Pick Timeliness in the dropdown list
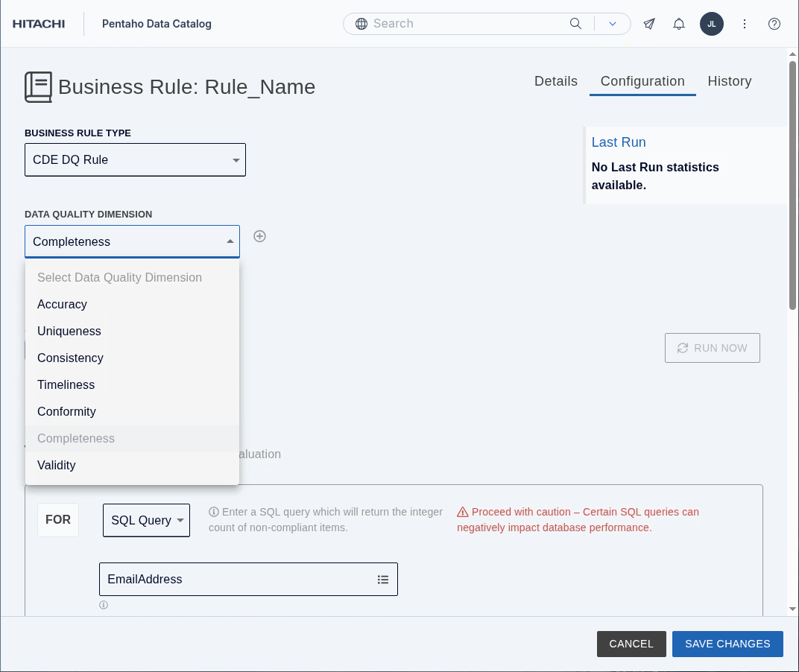Viewport: 799px width, 672px height. (66, 385)
